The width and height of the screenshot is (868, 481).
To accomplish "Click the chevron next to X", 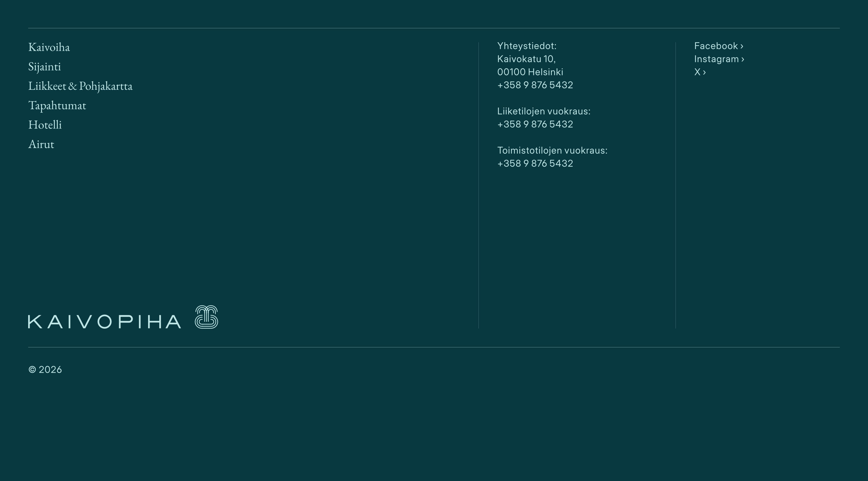I will (x=704, y=72).
